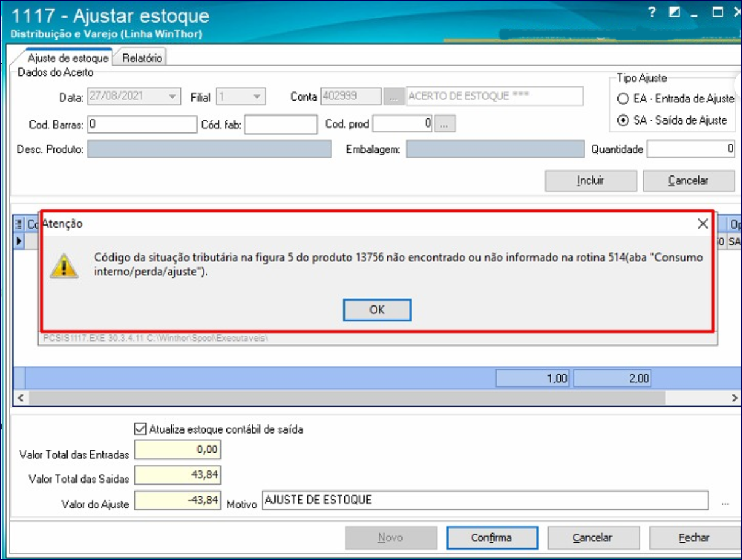Toggle Atualiza estoque contábil de saída checkbox

[x=140, y=429]
